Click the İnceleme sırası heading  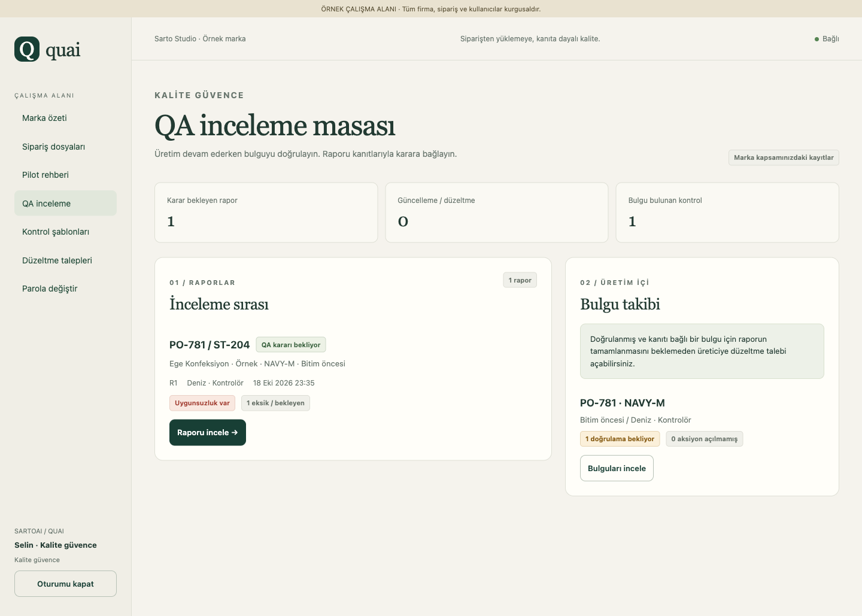(x=219, y=304)
